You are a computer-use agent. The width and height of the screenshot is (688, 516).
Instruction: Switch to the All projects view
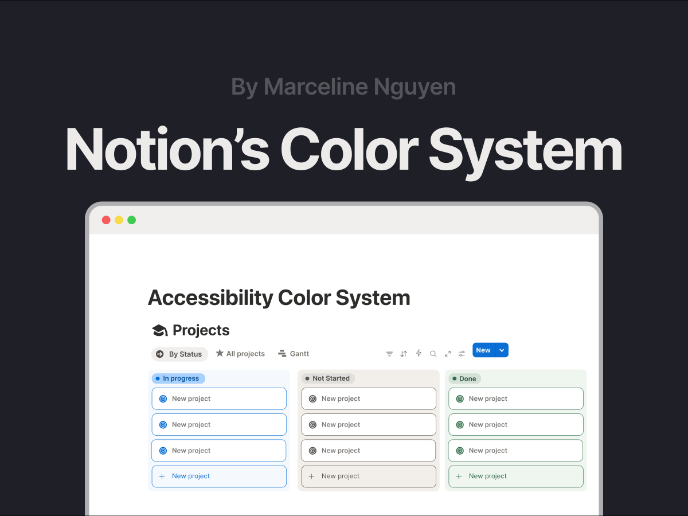coord(240,354)
